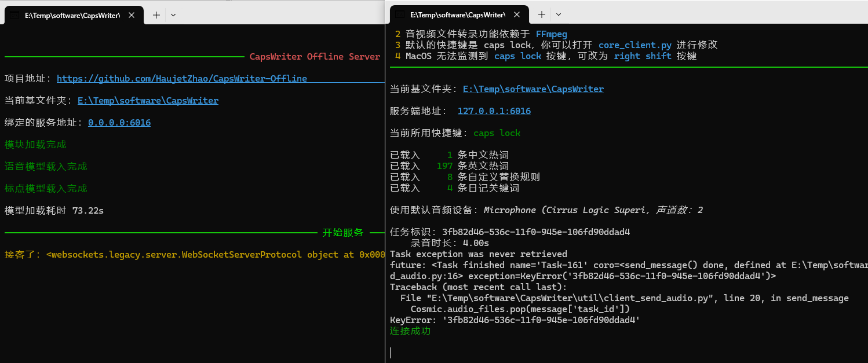Screen dimensions: 868x363
Task: Click the green 'caps lock' hotkey value
Action: tap(497, 133)
